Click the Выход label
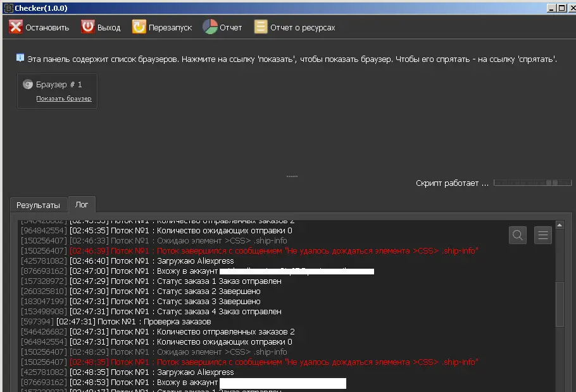The width and height of the screenshot is (576, 392). point(109,28)
